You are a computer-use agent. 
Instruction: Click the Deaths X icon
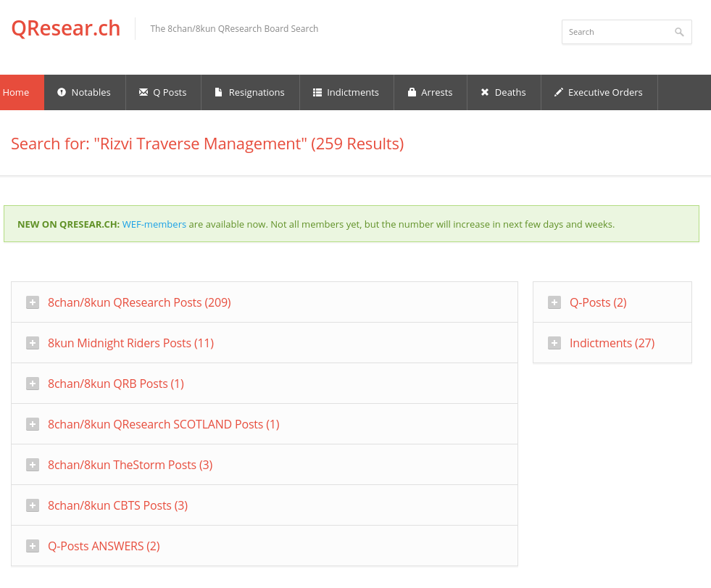coord(485,92)
